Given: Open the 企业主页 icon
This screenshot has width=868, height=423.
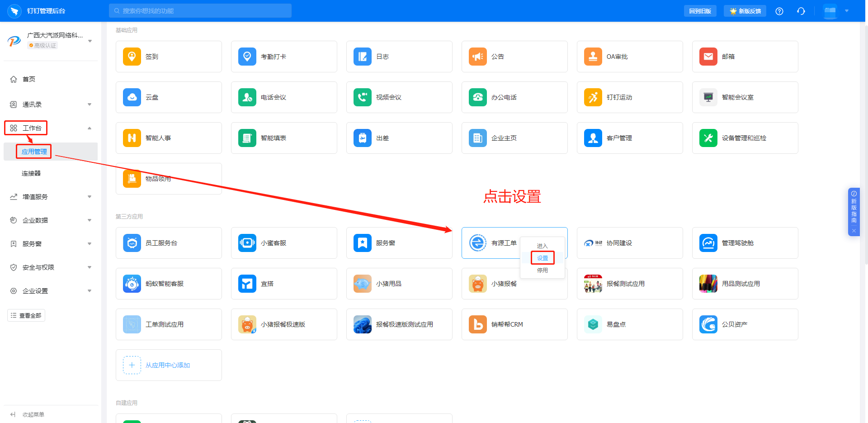Looking at the screenshot, I should click(478, 138).
